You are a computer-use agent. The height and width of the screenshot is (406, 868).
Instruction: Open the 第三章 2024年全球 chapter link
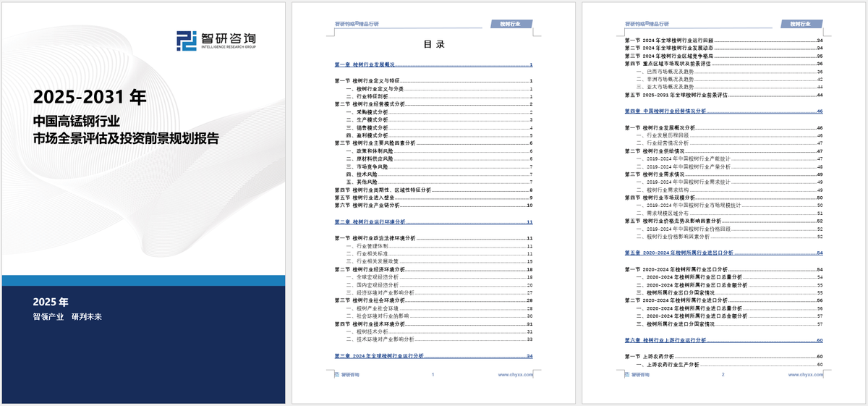pyautogui.click(x=380, y=356)
